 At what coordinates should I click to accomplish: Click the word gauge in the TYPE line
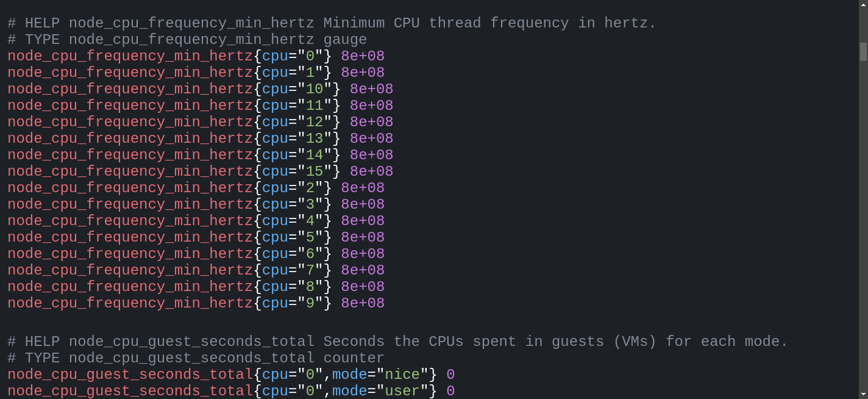[345, 40]
